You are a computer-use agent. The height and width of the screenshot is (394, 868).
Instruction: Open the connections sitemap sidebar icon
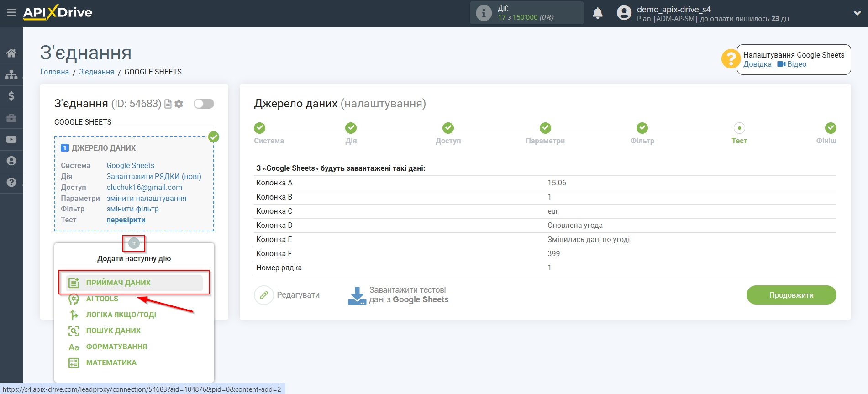click(11, 74)
